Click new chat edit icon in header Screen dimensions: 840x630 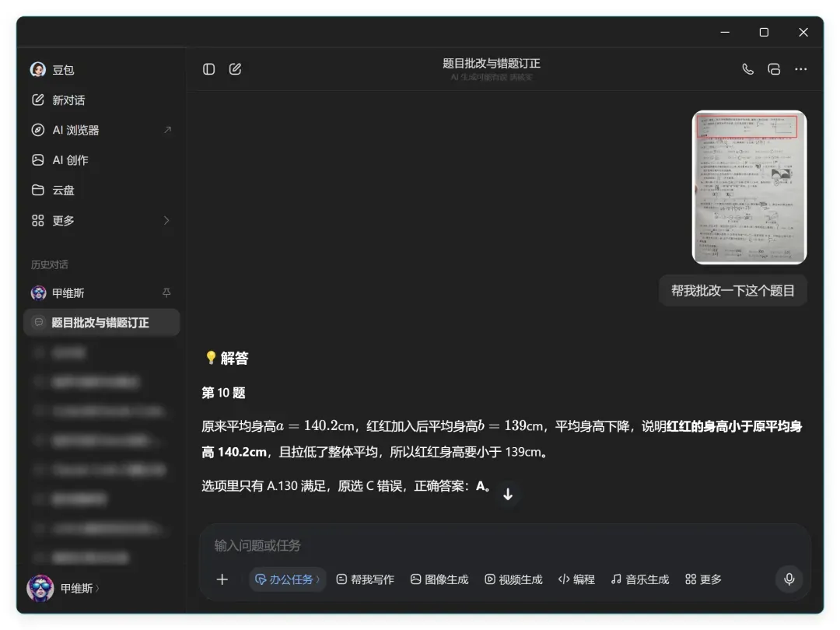(x=235, y=69)
